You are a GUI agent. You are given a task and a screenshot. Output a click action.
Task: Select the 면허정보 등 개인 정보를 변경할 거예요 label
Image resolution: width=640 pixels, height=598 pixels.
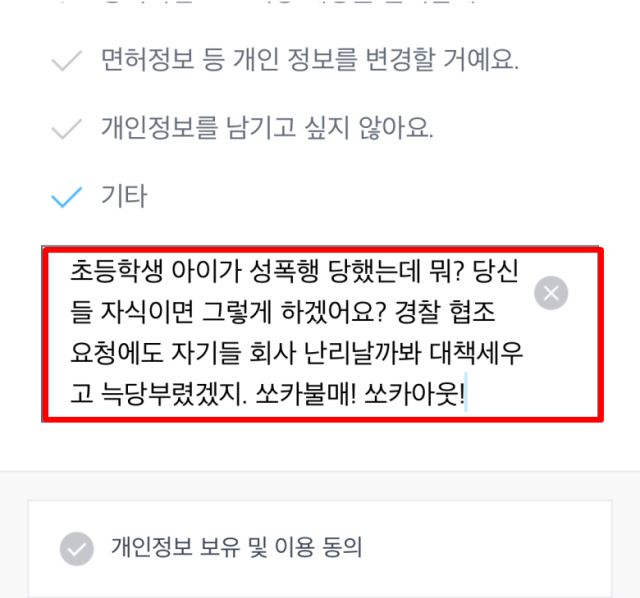click(x=310, y=60)
